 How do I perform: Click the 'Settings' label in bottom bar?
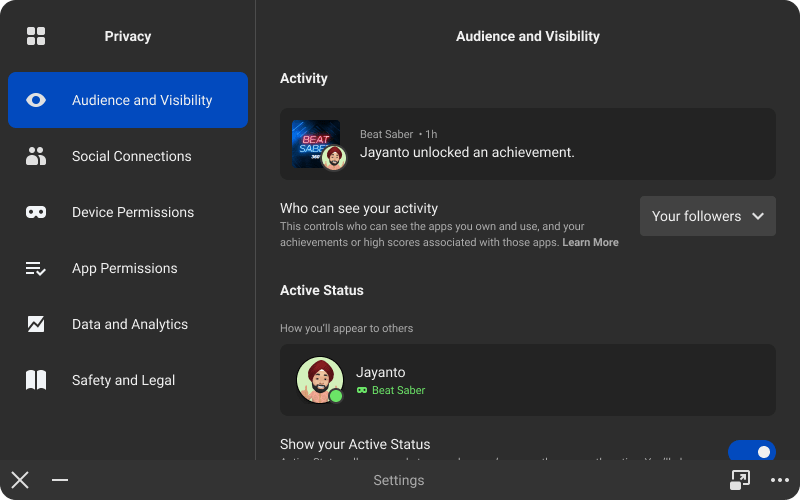point(398,480)
